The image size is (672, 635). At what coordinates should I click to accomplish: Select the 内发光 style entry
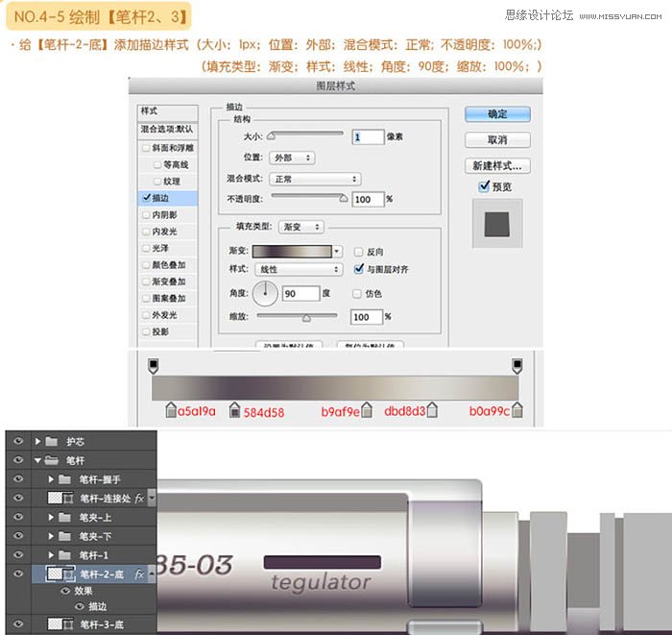click(168, 232)
